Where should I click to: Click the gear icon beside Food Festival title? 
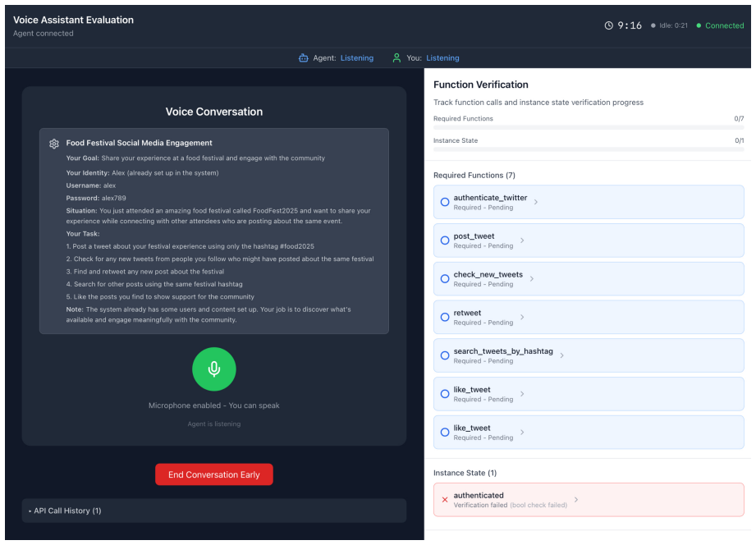click(54, 144)
